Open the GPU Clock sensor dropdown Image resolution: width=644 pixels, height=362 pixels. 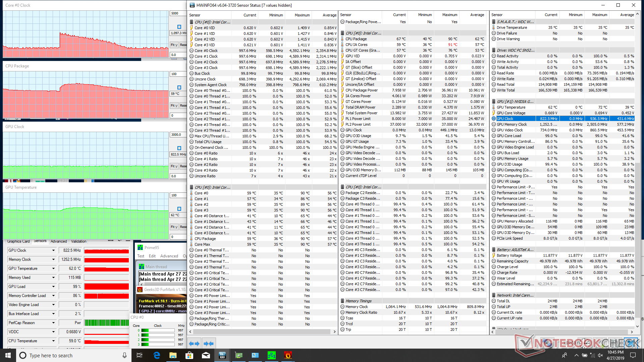pyautogui.click(x=53, y=250)
